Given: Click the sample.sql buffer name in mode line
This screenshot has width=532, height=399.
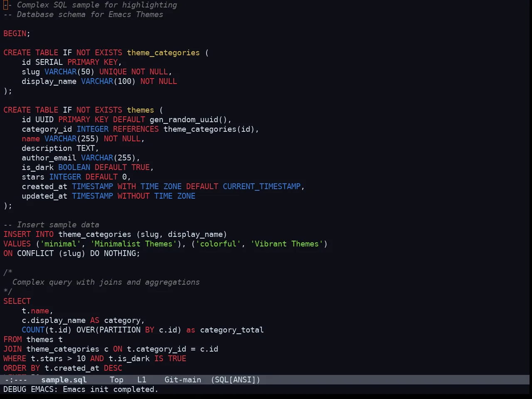Looking at the screenshot, I should point(64,380).
